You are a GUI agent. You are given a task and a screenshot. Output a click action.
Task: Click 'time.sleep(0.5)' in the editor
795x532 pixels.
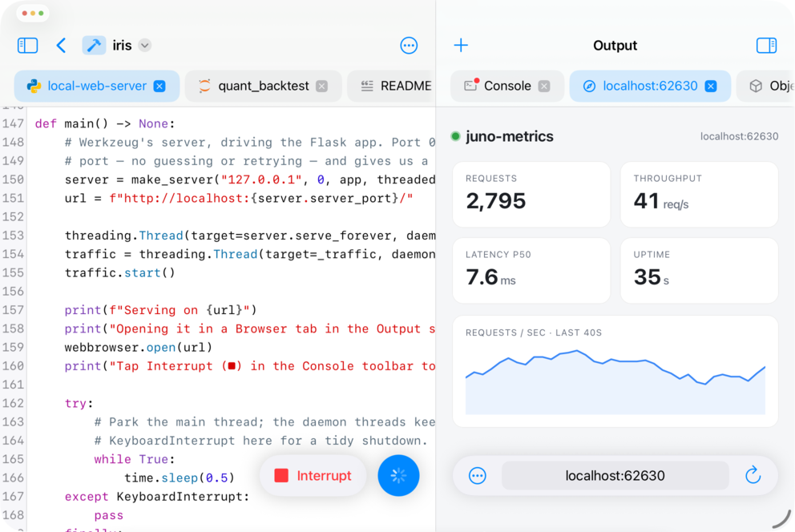click(x=180, y=478)
